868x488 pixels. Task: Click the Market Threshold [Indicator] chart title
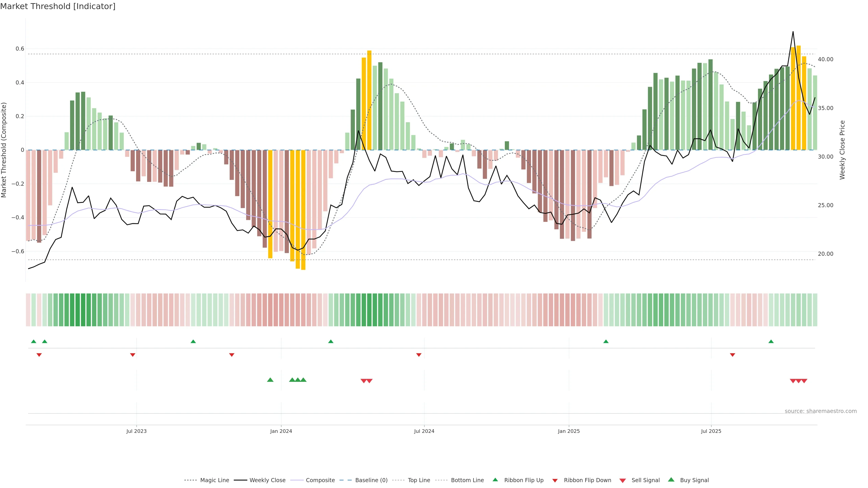(x=58, y=6)
